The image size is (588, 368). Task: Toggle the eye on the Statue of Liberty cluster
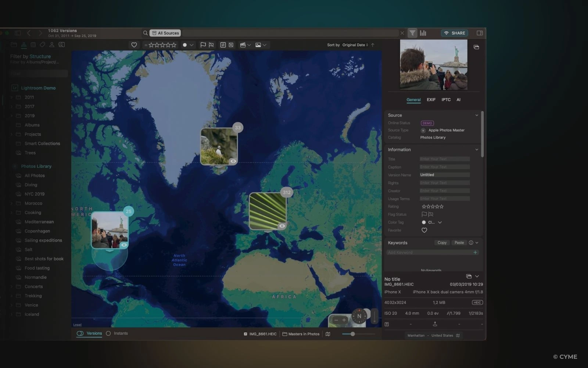coord(124,245)
